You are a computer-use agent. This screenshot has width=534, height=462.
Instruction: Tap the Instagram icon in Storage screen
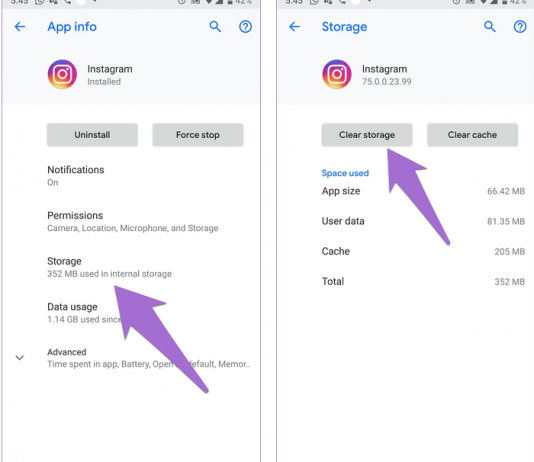point(337,74)
